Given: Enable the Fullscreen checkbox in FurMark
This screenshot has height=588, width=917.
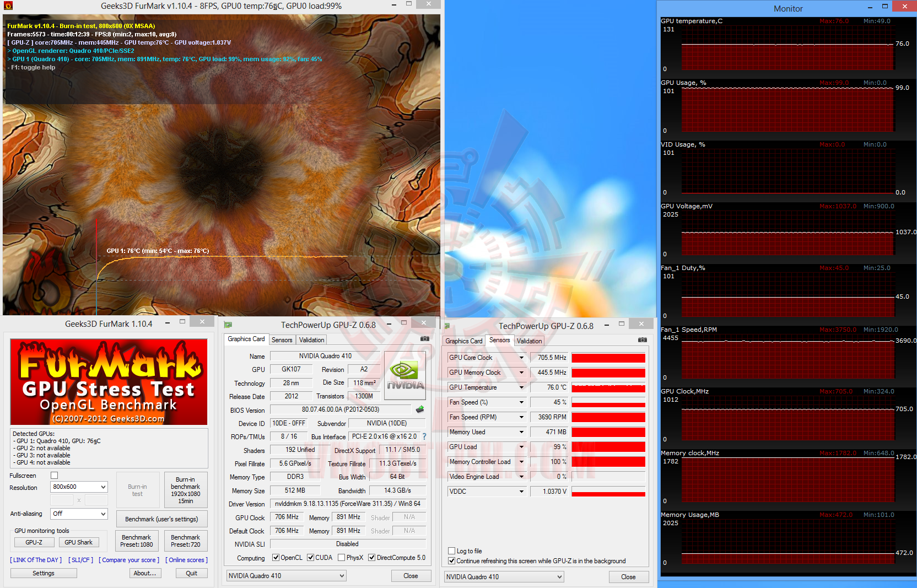Looking at the screenshot, I should point(54,476).
